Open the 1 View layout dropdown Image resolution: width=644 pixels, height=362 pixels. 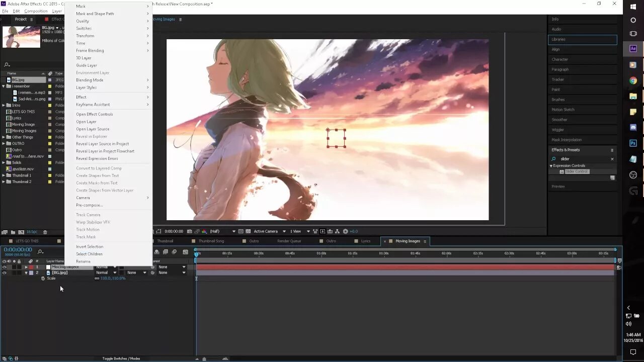pyautogui.click(x=300, y=231)
